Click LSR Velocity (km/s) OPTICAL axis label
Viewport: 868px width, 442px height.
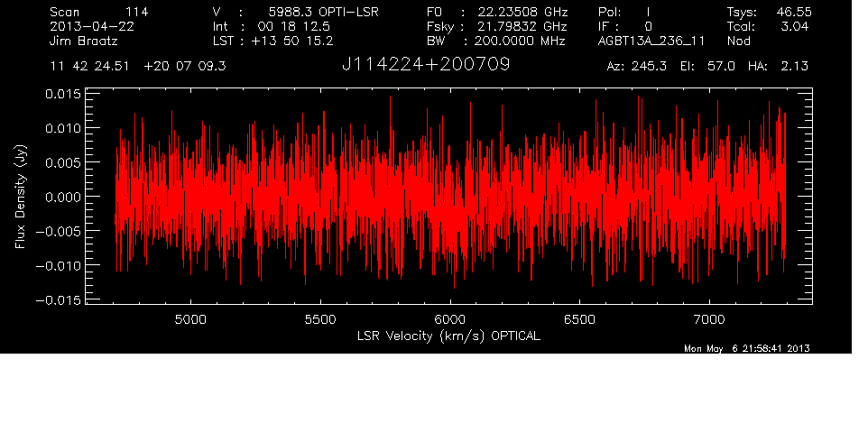click(x=448, y=336)
